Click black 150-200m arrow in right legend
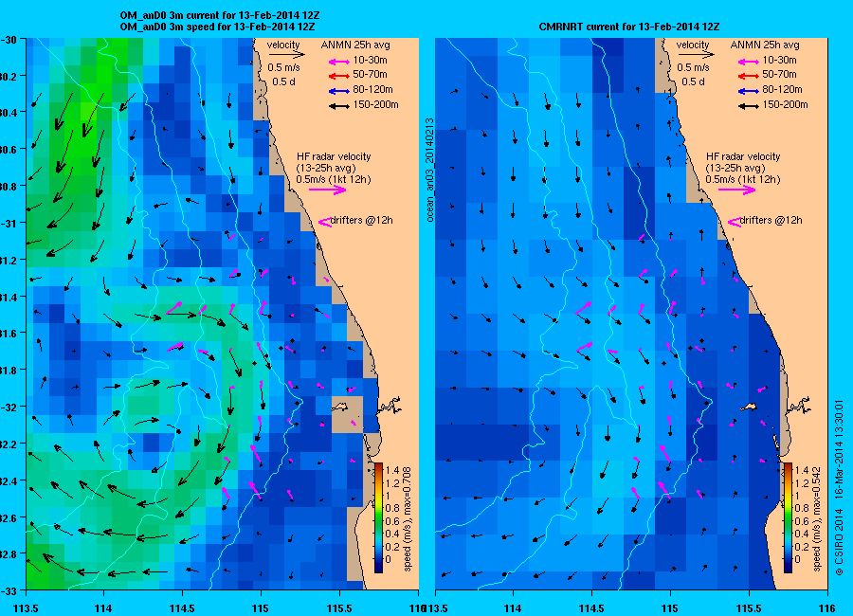The width and height of the screenshot is (853, 616). (x=748, y=107)
